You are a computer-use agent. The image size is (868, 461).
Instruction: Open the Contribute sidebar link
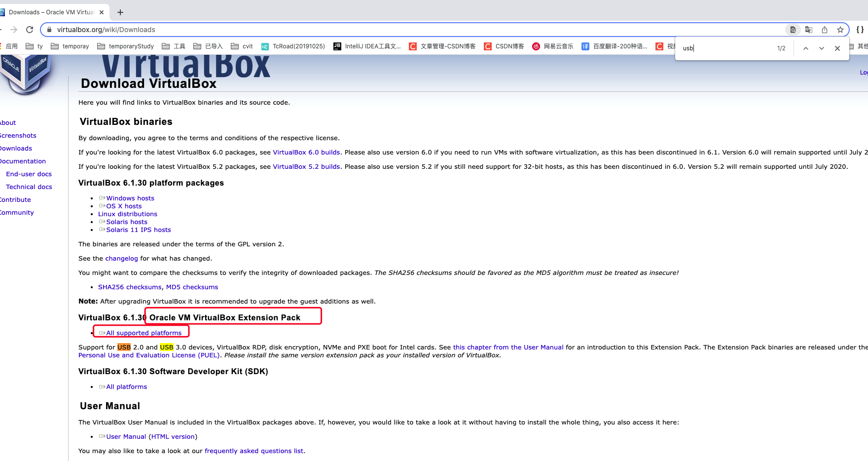pos(15,200)
